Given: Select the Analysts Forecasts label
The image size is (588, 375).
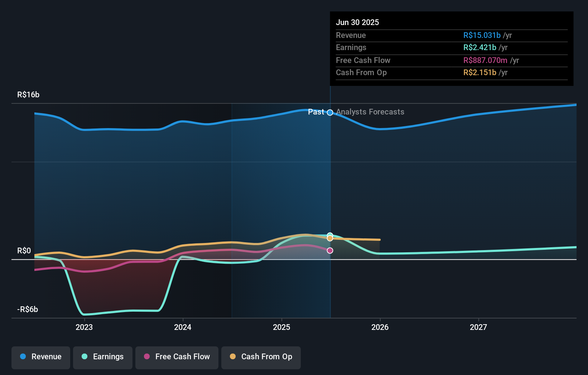Looking at the screenshot, I should 370,112.
